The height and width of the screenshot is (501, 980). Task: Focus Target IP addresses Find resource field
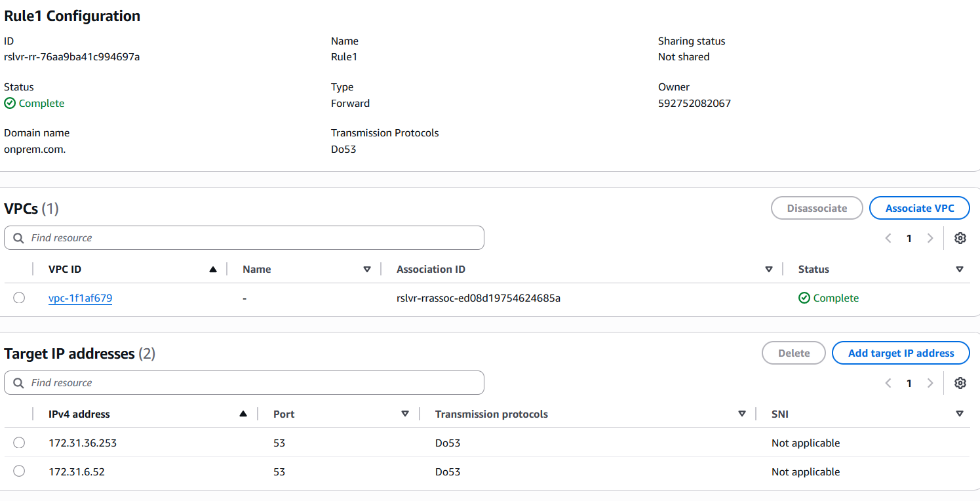244,383
